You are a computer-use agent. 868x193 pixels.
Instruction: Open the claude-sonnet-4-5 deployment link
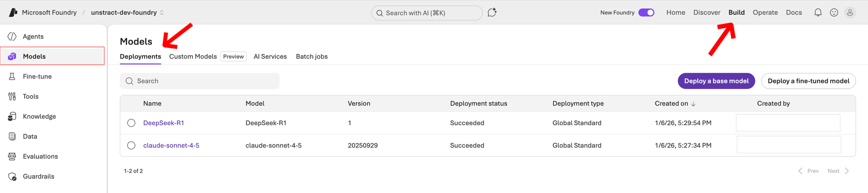click(171, 146)
